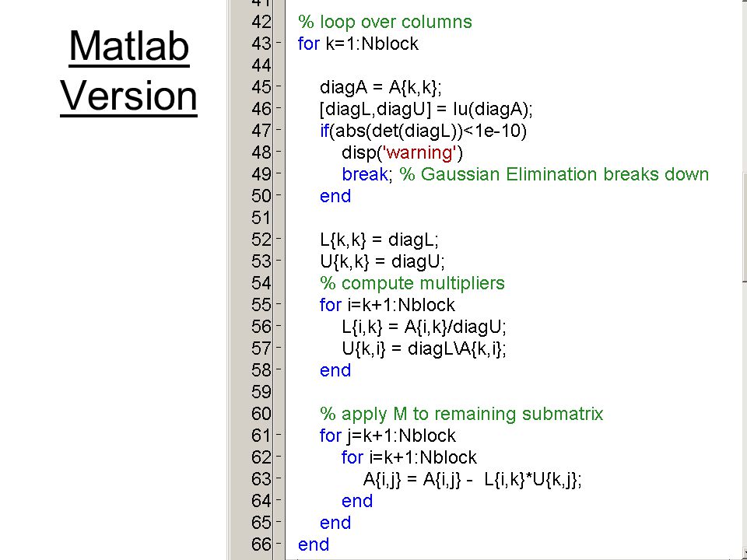This screenshot has height=560, width=747.
Task: Click the 'for' keyword on line 43
Action: tap(309, 44)
